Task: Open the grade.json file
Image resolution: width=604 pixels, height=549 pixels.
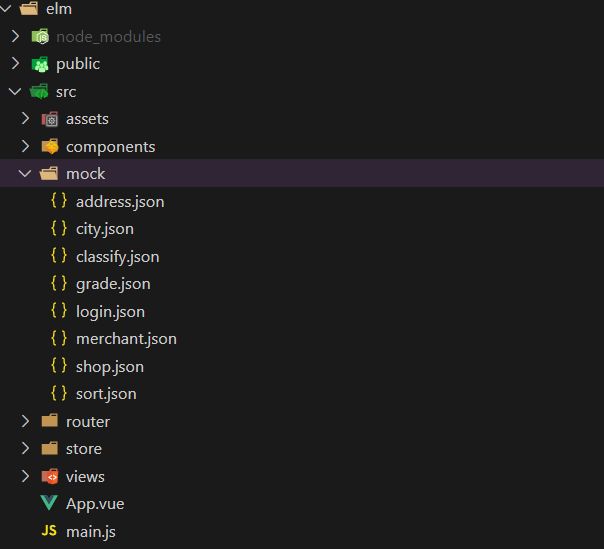Action: click(x=113, y=284)
